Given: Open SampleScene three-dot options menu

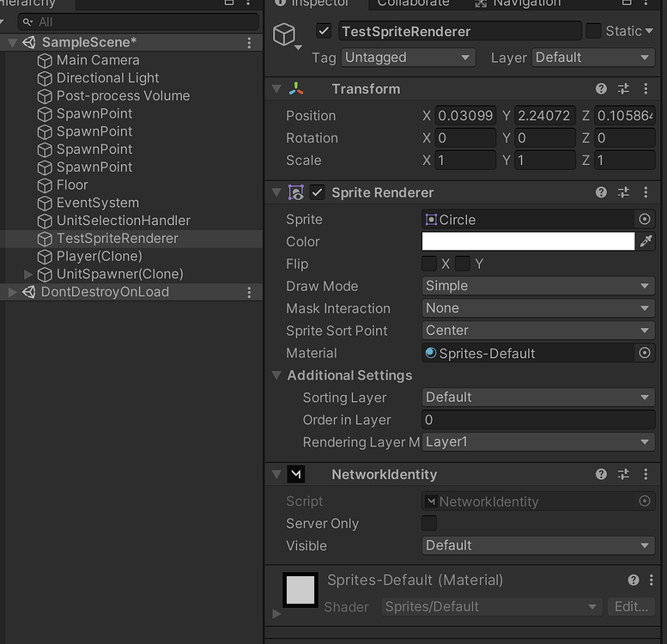Looking at the screenshot, I should click(x=250, y=42).
